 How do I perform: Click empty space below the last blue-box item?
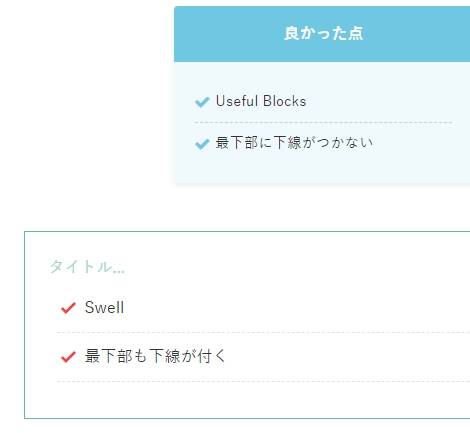pos(322,168)
